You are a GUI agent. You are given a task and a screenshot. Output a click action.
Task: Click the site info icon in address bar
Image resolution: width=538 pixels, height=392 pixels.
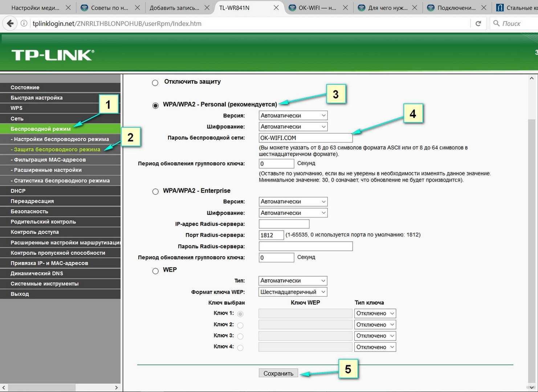pyautogui.click(x=24, y=24)
